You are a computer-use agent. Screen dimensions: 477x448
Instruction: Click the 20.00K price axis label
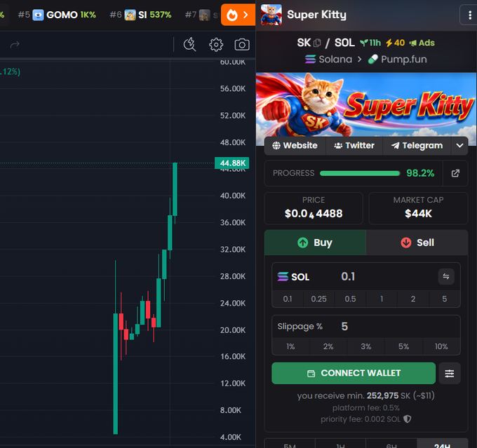pos(233,330)
